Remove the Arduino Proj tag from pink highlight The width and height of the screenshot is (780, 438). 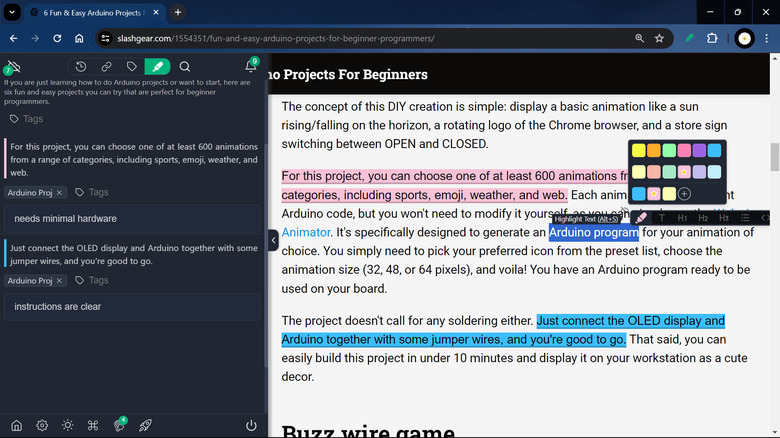coord(59,192)
